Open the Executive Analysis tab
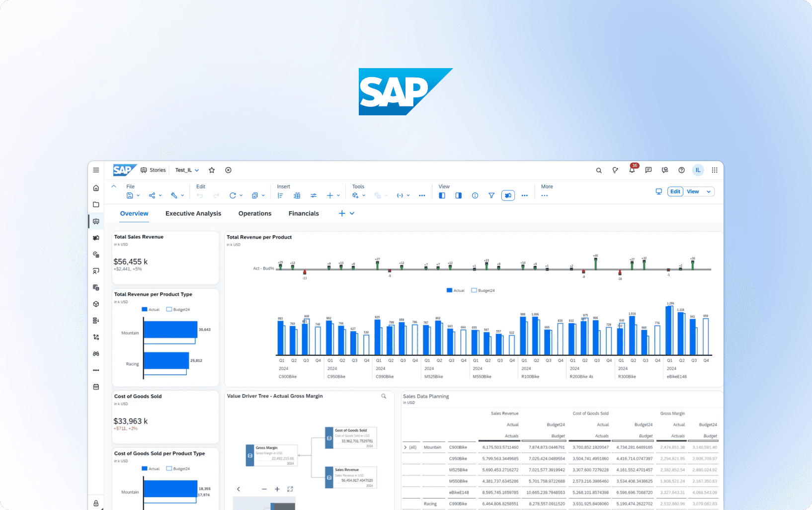The image size is (812, 510). (x=193, y=213)
